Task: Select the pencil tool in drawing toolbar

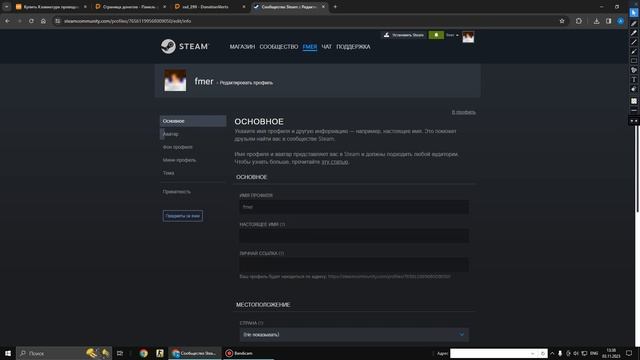Action: click(x=633, y=23)
